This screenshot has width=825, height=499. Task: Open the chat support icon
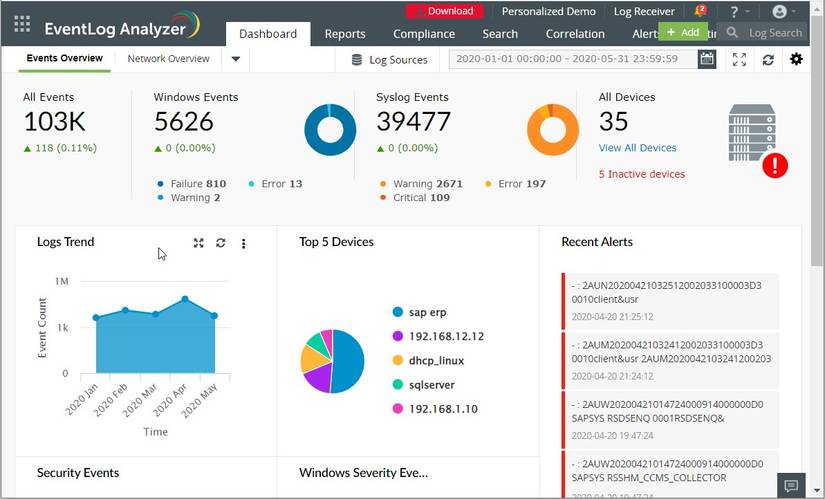791,485
